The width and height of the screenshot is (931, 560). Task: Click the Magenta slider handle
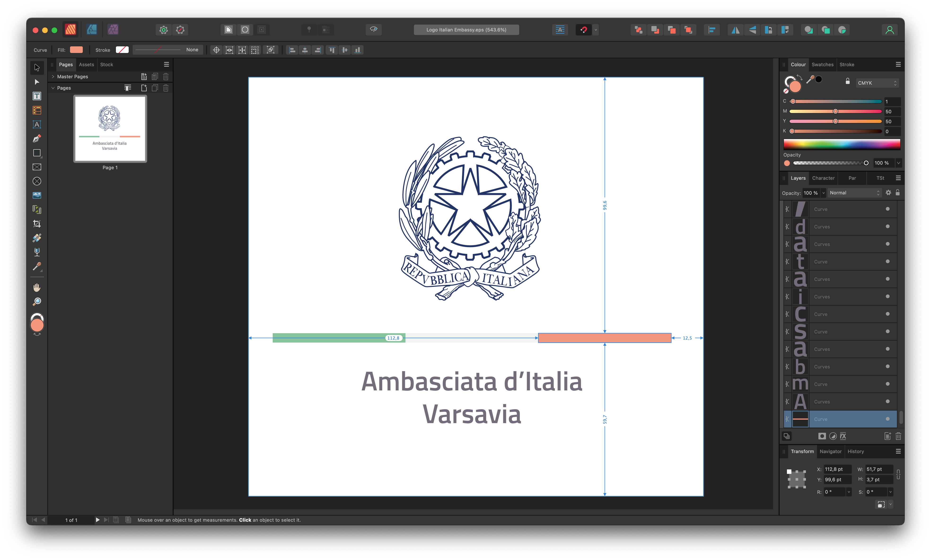click(835, 111)
